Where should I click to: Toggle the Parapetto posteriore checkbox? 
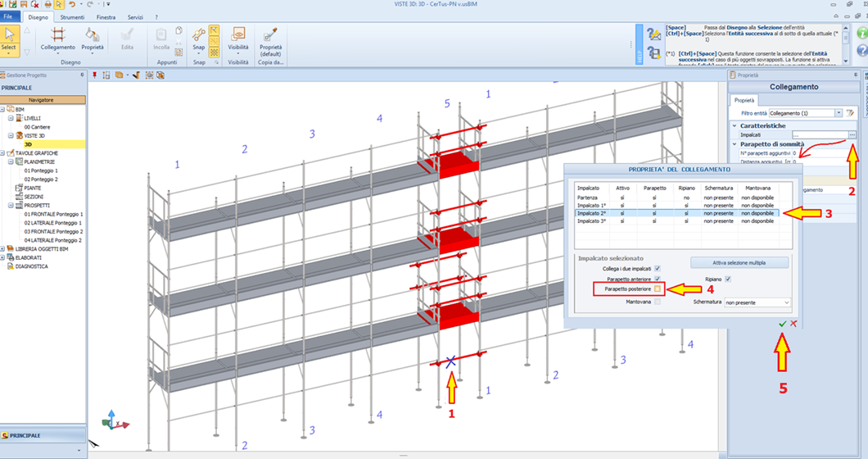[658, 289]
